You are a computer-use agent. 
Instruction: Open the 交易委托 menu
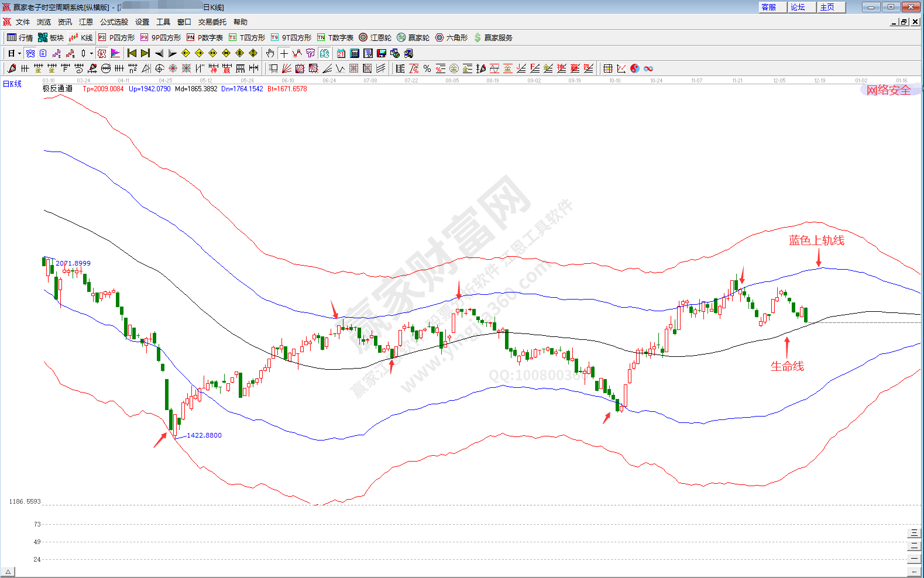(212, 22)
